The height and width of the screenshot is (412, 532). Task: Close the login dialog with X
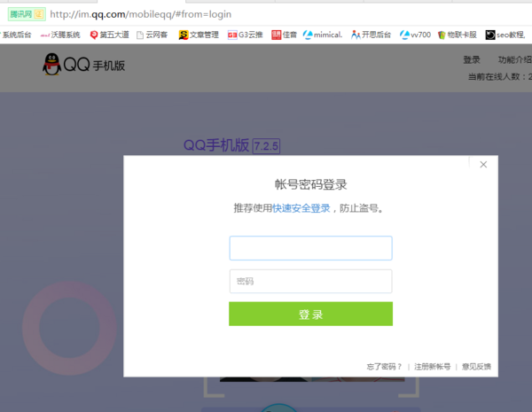[x=483, y=165]
